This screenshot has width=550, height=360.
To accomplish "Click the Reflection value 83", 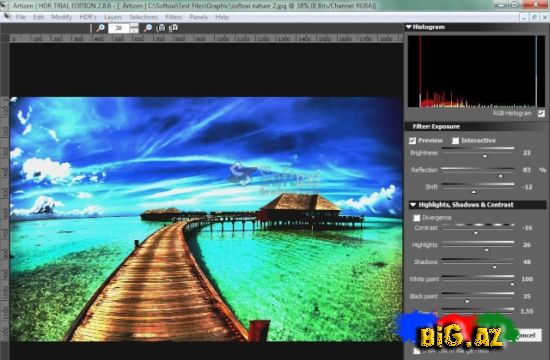I will [526, 170].
